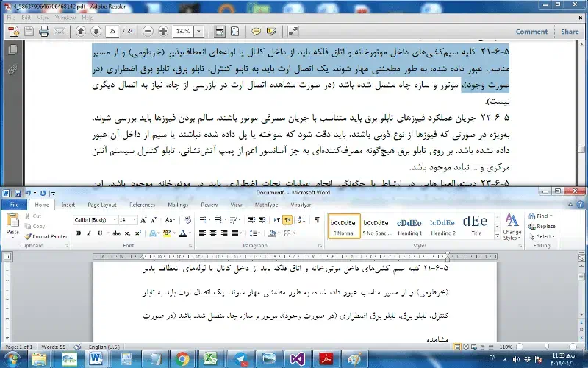Screen dimensions: 588x368
Task: Switch to Insert tab in Word
Action: [68, 205]
